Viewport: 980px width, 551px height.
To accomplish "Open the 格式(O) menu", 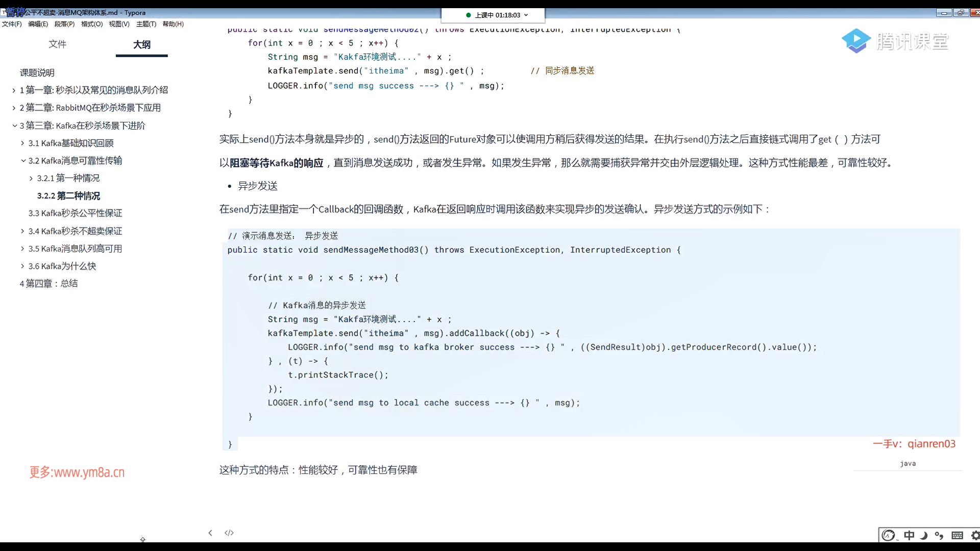I will 91,24.
